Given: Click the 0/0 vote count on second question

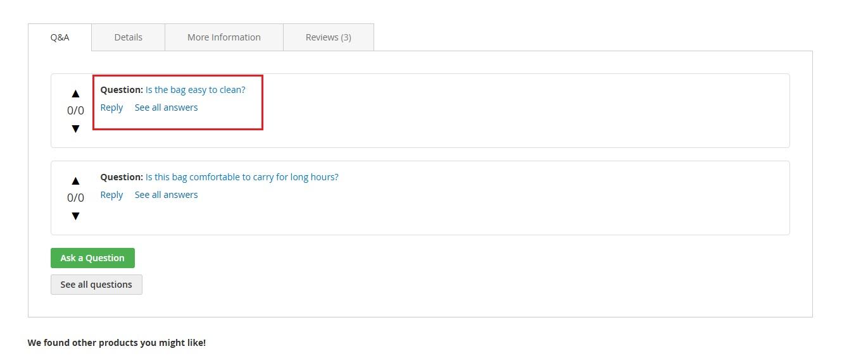Looking at the screenshot, I should (x=75, y=198).
